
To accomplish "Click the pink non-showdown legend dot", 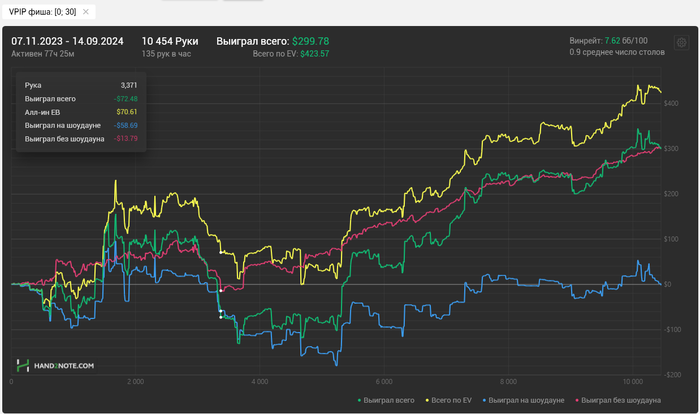I will (x=577, y=401).
